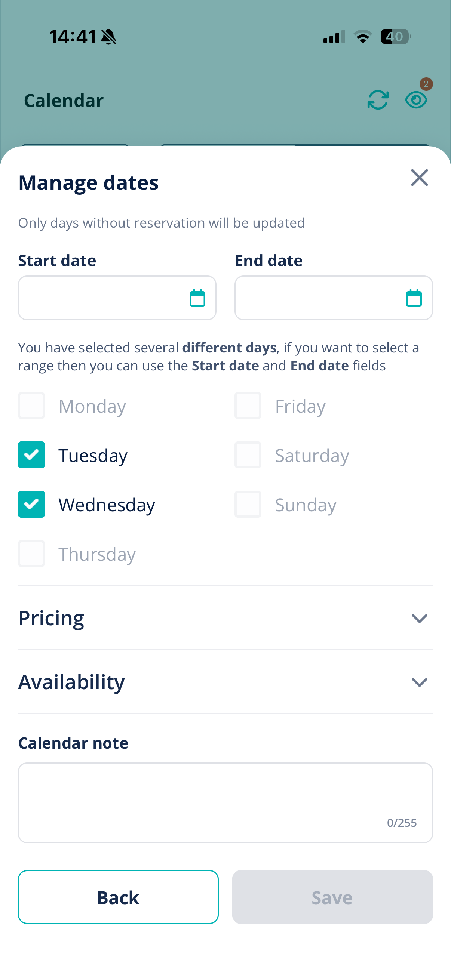Click the Back button
The image size is (451, 980).
point(119,897)
